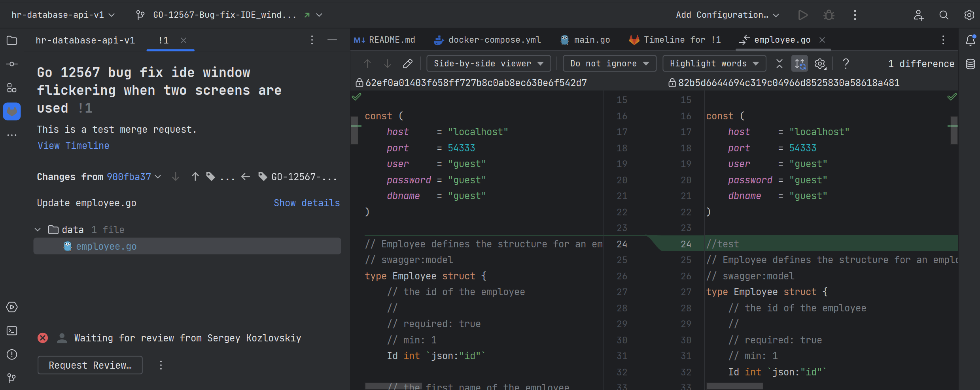This screenshot has width=980, height=390.
Task: Open the Structure tool window icon
Action: point(12,88)
